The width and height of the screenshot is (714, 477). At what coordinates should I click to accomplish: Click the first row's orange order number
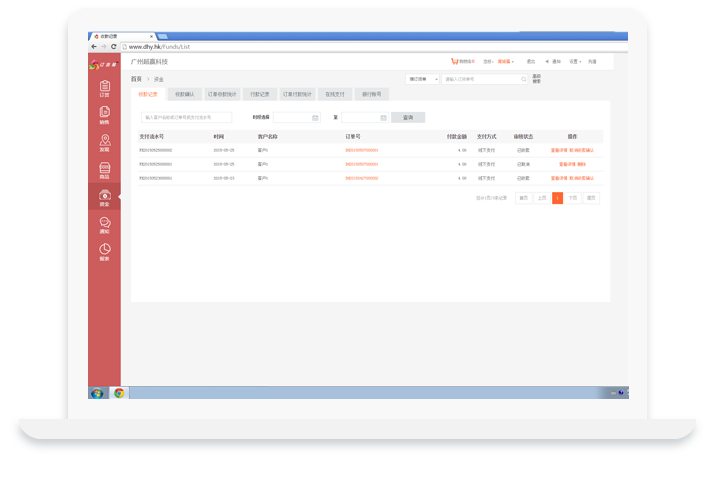tap(361, 149)
